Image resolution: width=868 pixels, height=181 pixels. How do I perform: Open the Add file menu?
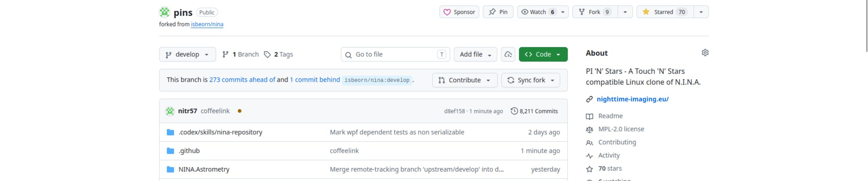475,54
